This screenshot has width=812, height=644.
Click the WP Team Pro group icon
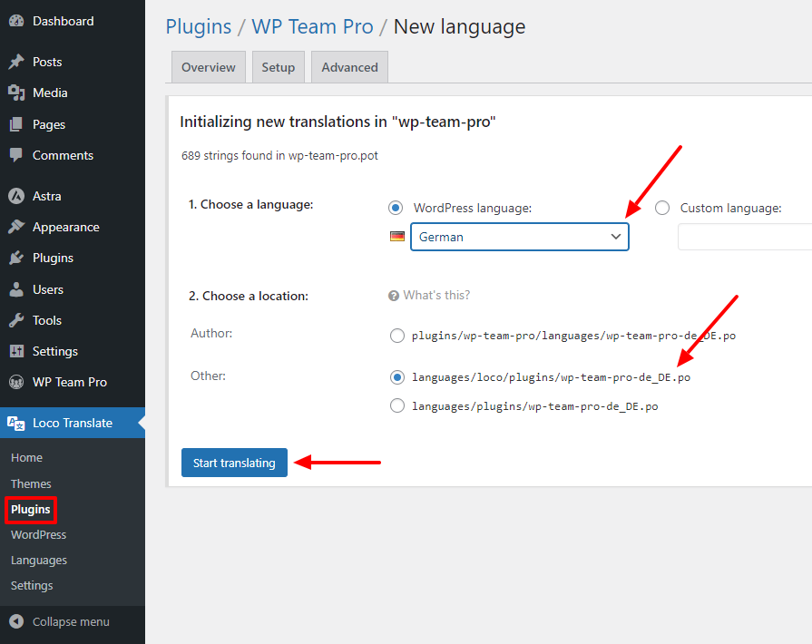click(x=16, y=382)
